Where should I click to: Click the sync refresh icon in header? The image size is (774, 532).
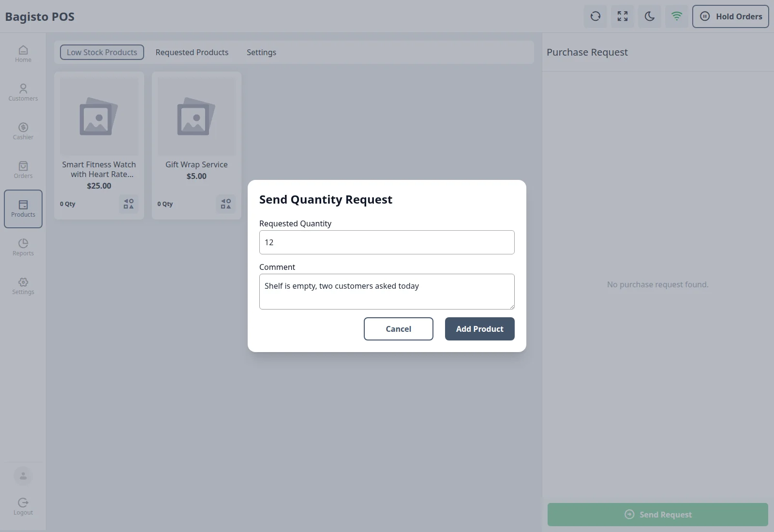coord(595,16)
